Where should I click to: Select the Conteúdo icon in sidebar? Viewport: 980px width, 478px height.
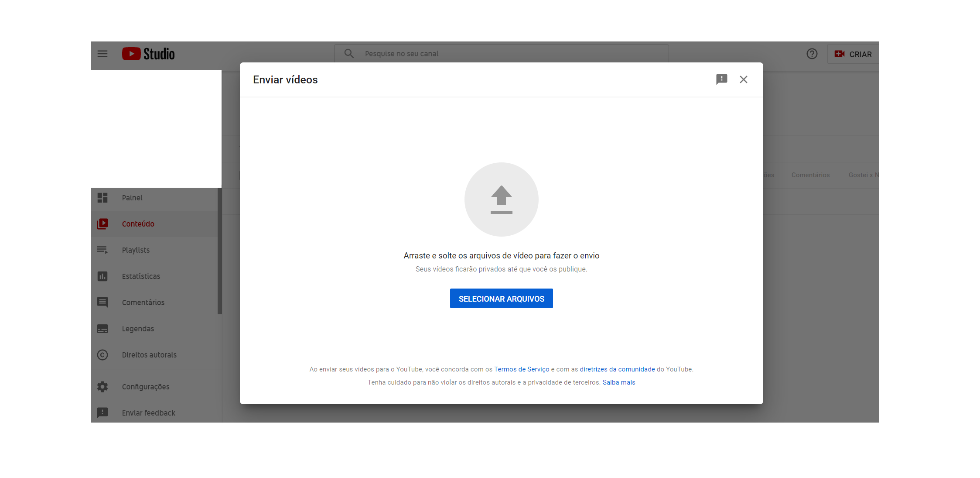(x=102, y=224)
